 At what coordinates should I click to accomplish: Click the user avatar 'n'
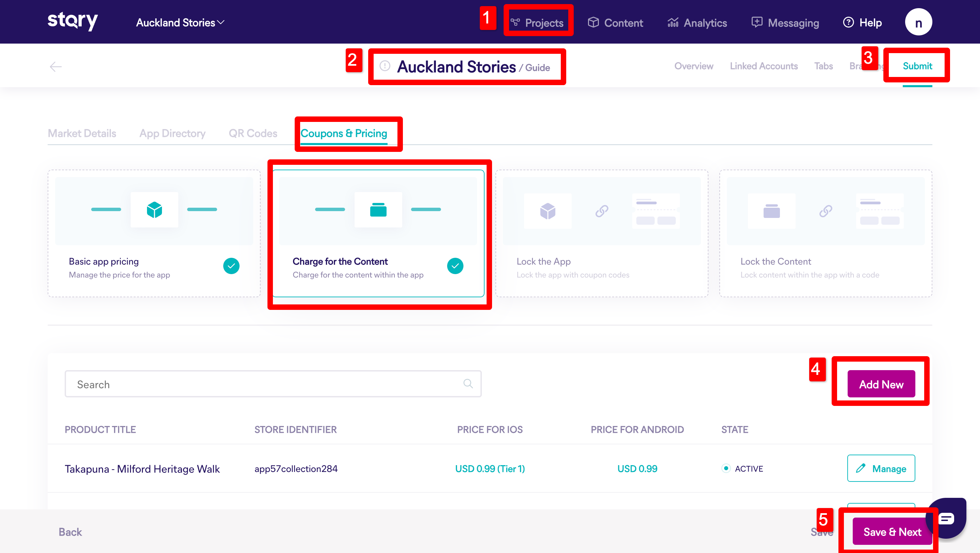click(x=918, y=22)
